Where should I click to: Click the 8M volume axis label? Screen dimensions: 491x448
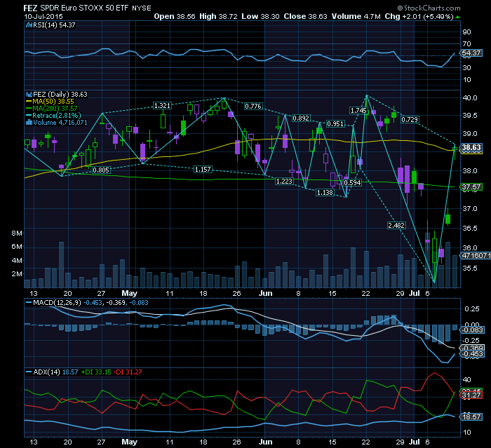coord(17,233)
